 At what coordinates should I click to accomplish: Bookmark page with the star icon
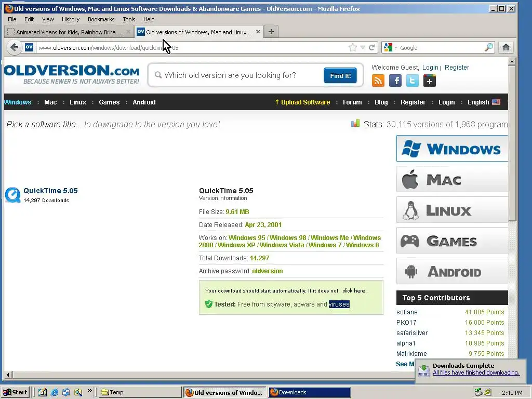(353, 47)
